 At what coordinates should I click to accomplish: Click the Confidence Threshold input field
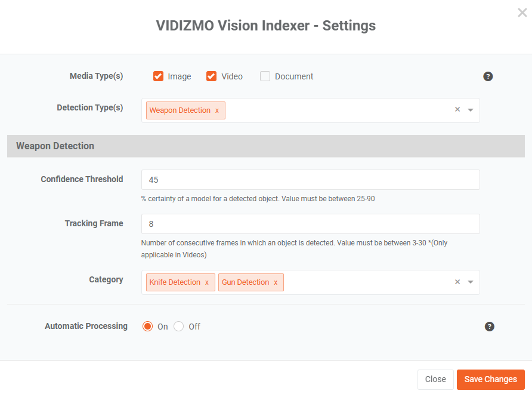(x=311, y=180)
